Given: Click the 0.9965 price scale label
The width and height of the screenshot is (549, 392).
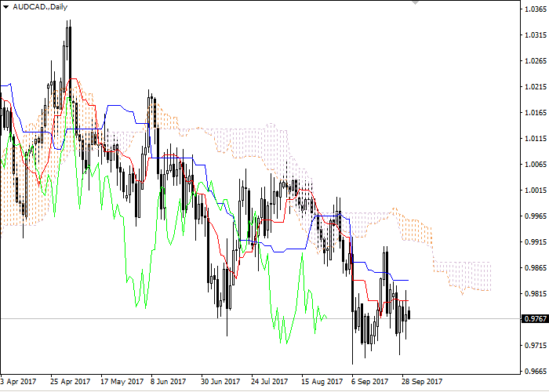Looking at the screenshot, I should coord(536,216).
